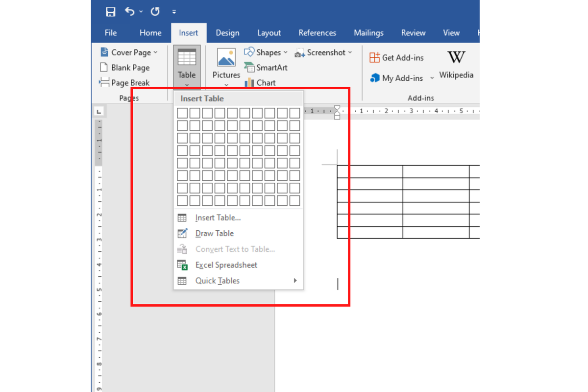The image size is (588, 392).
Task: Open Customize Quick Access Toolbar arrow
Action: pyautogui.click(x=174, y=12)
